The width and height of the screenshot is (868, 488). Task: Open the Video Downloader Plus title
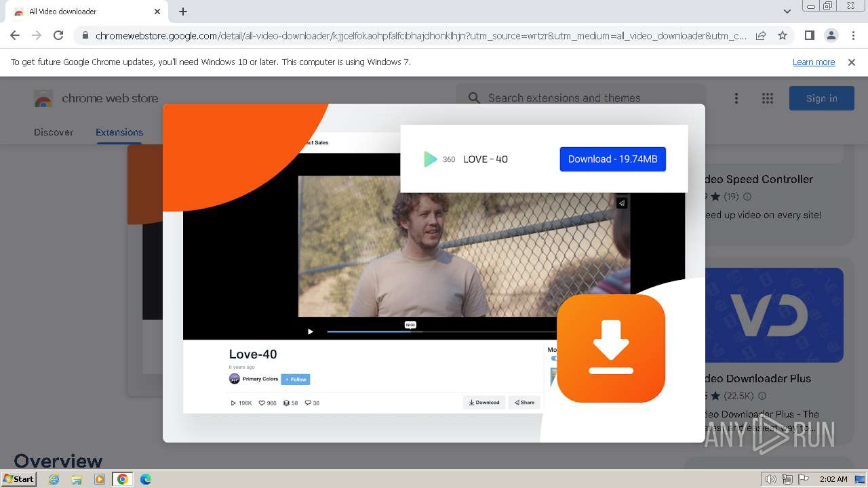(x=758, y=378)
